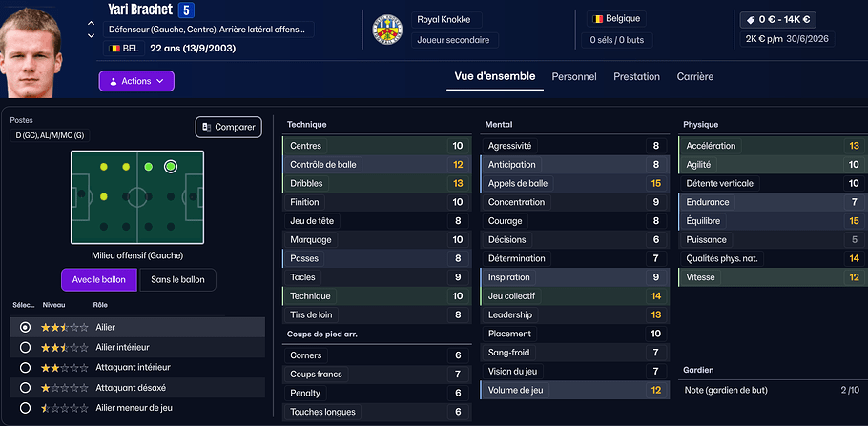
Task: Click the next player down arrow
Action: click(x=91, y=36)
